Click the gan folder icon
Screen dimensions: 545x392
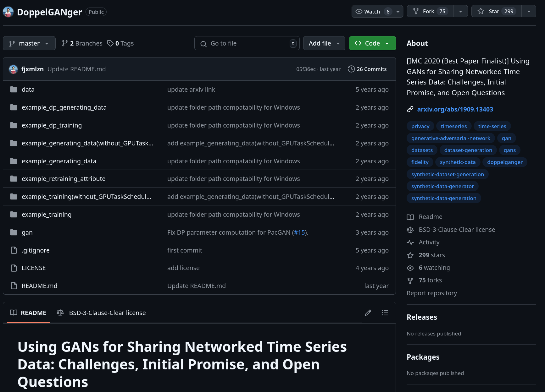click(14, 232)
